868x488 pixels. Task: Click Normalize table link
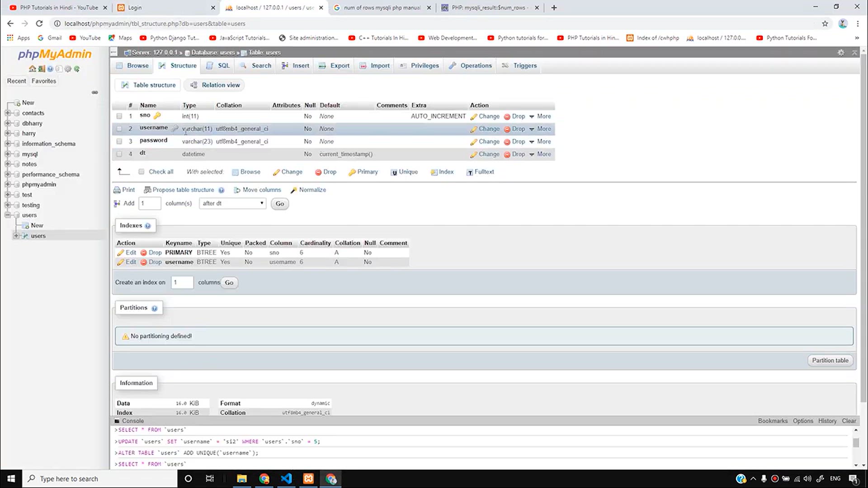pos(308,190)
